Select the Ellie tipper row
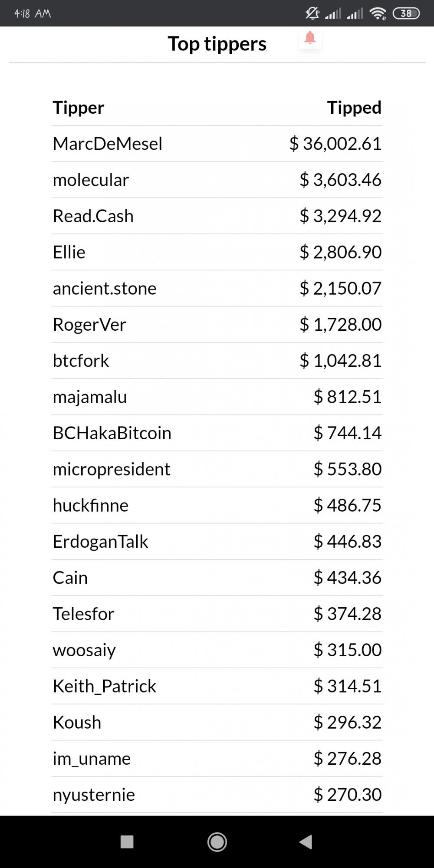Viewport: 434px width, 868px height. (217, 252)
